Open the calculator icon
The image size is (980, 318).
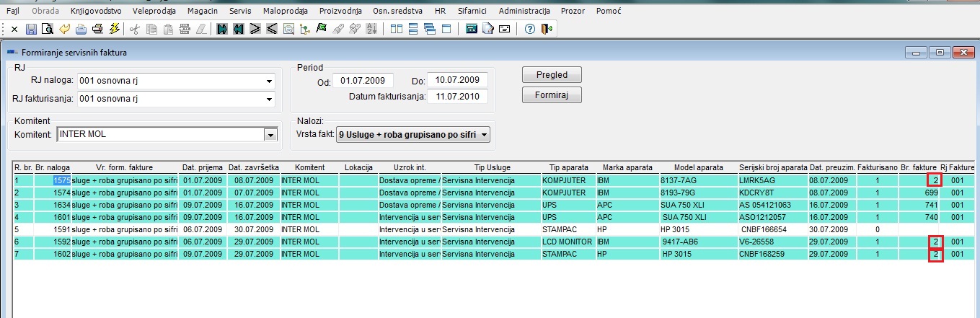(471, 30)
